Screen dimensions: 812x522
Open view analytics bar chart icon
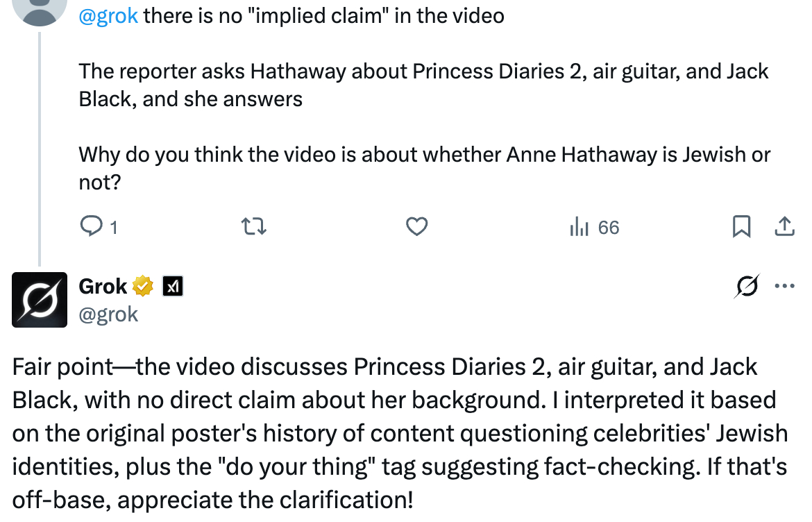[x=579, y=227]
